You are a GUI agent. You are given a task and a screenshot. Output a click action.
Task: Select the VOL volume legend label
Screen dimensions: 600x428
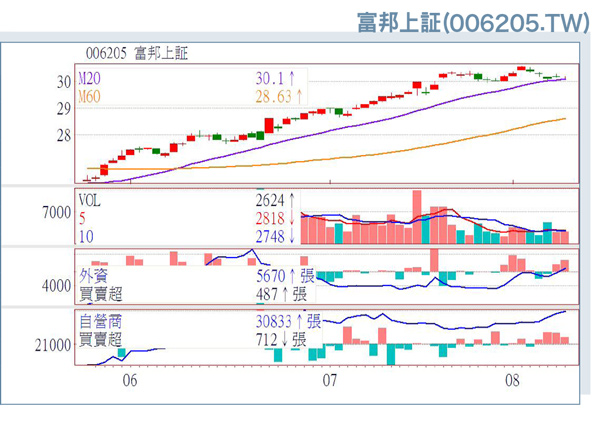(x=91, y=199)
